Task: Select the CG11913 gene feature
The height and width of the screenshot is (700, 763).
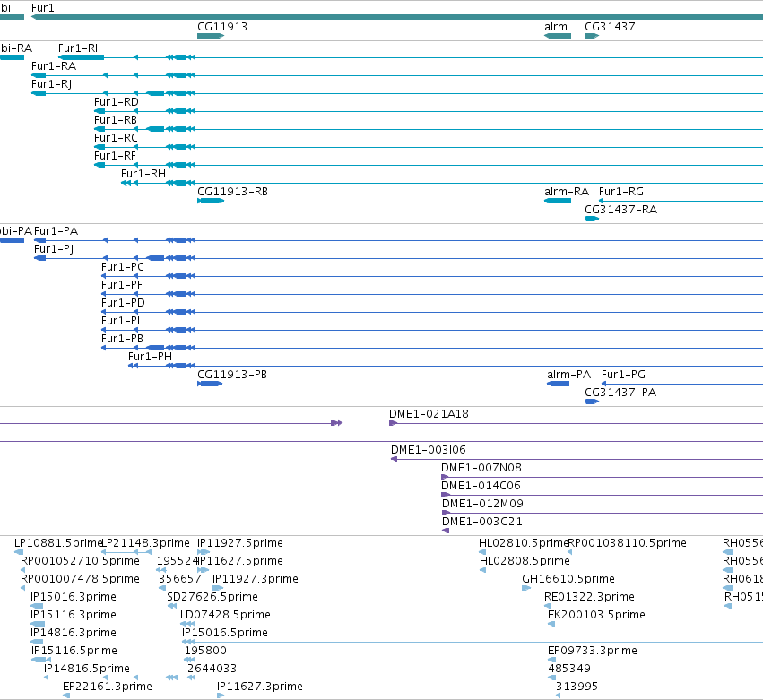Action: click(211, 36)
